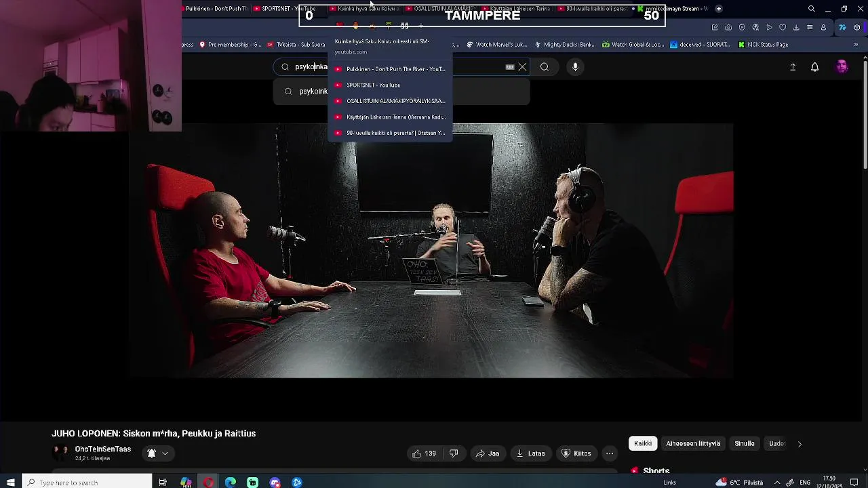Open OhoTeinSenTaas channel link
Viewport: 868px width, 488px height.
[102, 449]
